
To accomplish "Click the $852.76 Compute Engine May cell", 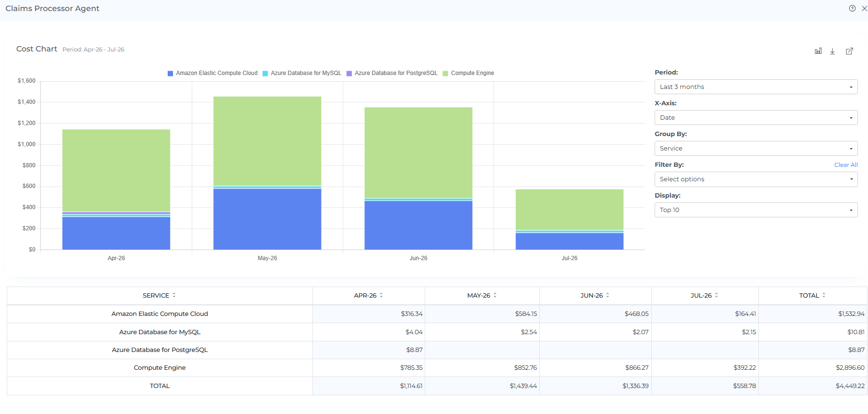I will (482, 368).
